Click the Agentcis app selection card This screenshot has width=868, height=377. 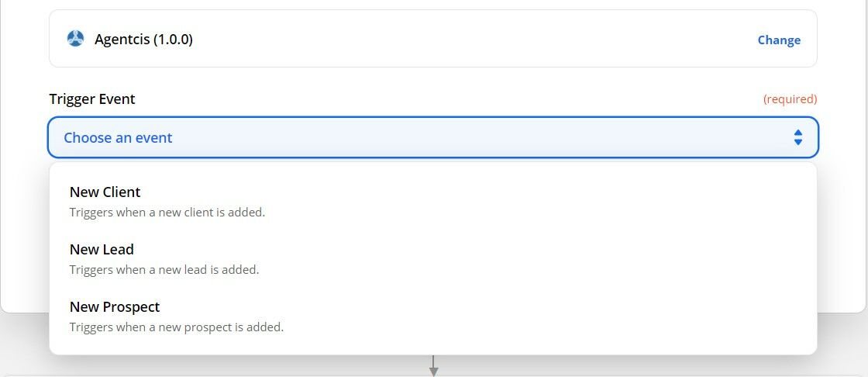point(433,39)
